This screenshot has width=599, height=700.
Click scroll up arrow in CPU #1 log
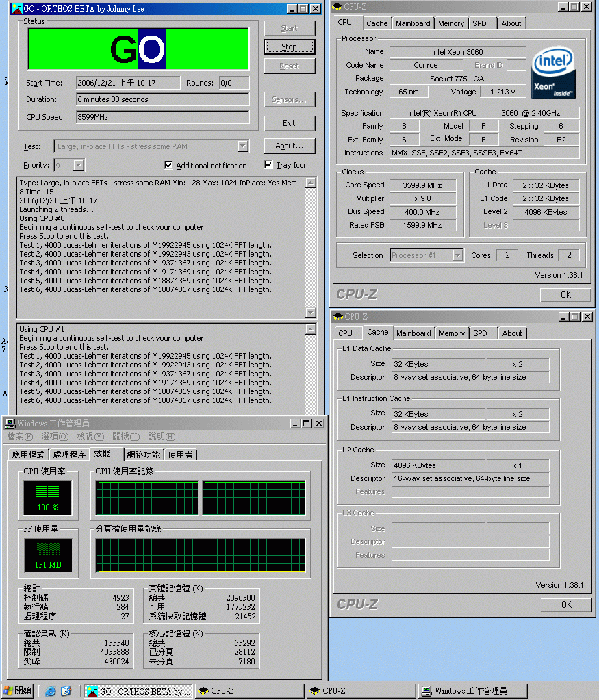(x=311, y=329)
